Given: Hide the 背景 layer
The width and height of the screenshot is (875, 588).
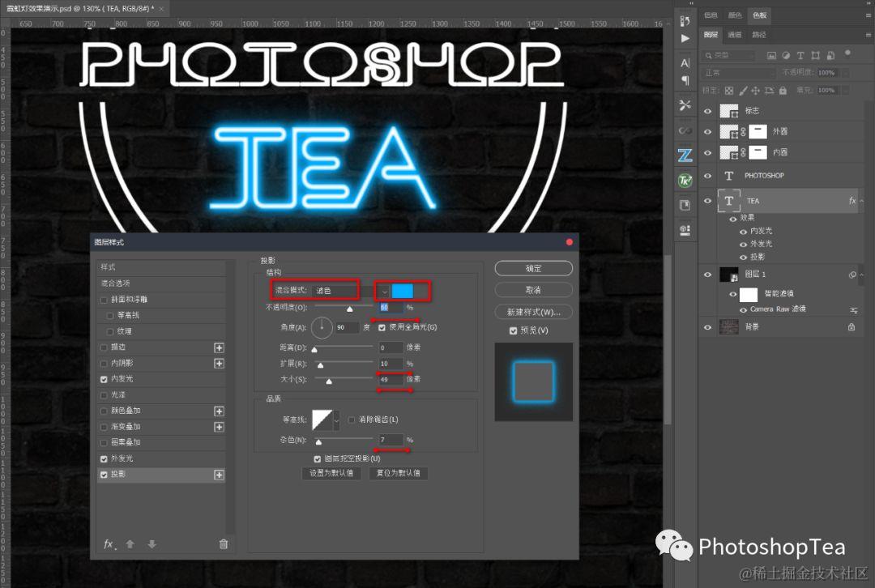Looking at the screenshot, I should click(707, 327).
